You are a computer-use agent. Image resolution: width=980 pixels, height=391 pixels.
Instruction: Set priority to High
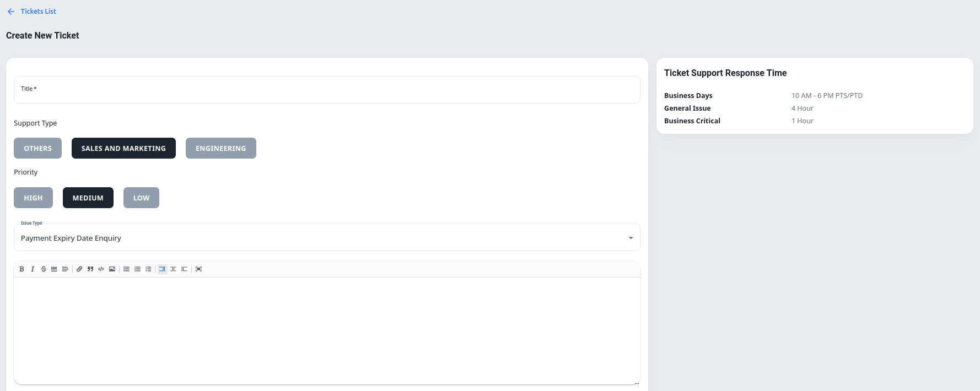(x=33, y=198)
